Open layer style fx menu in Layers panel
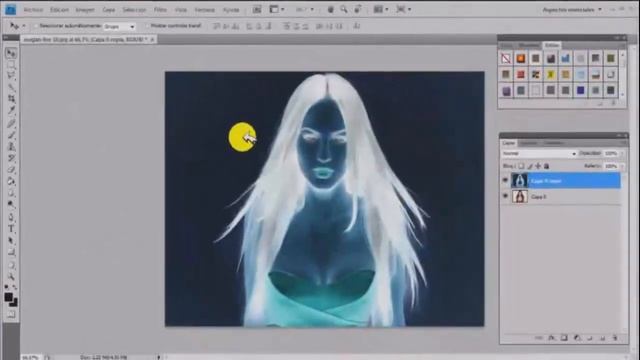The image size is (640, 360). [551, 338]
